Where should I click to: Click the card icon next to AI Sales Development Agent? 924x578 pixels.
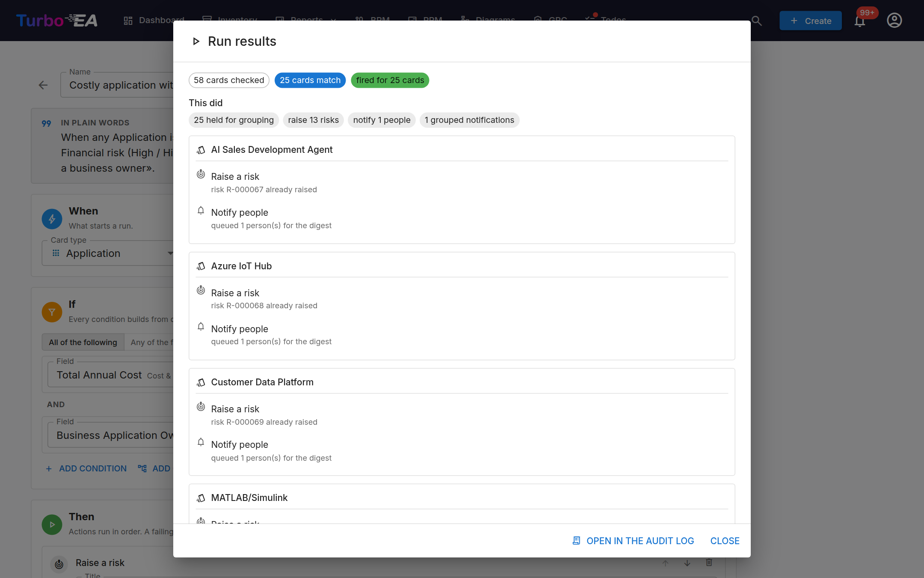pyautogui.click(x=201, y=150)
